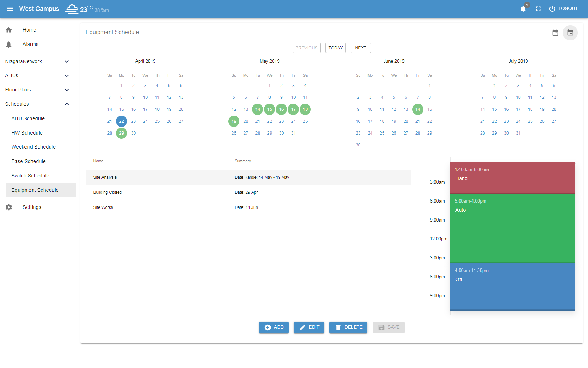This screenshot has height=368, width=588.
Task: Select May 18 green event day
Action: point(305,109)
